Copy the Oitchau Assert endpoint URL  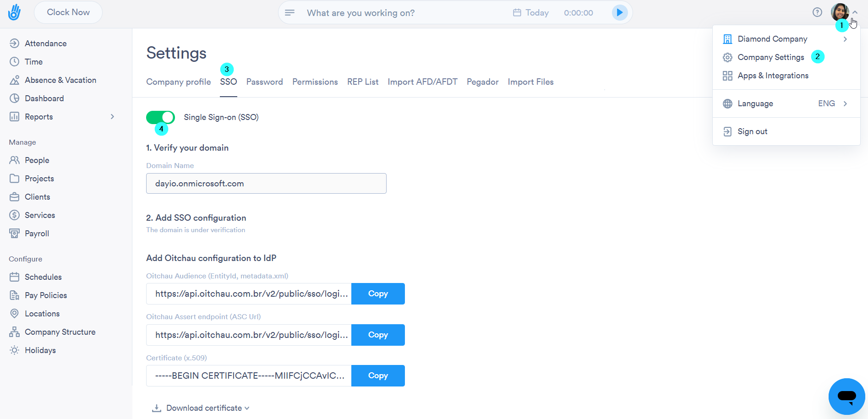378,335
